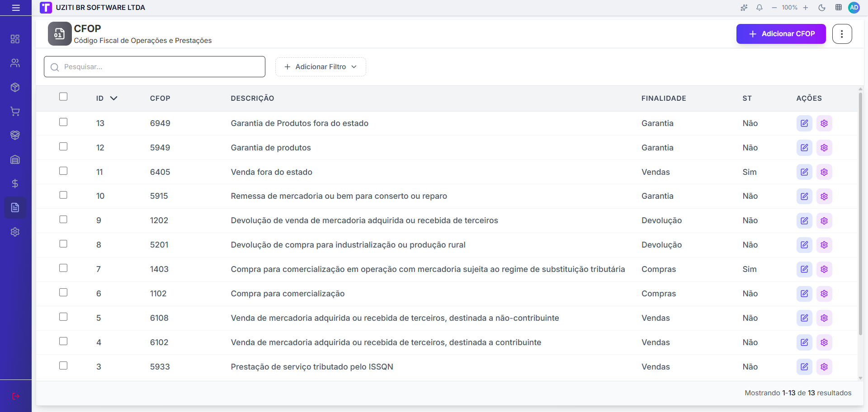Toggle ID column sort chevron
Image resolution: width=868 pixels, height=412 pixels.
114,98
